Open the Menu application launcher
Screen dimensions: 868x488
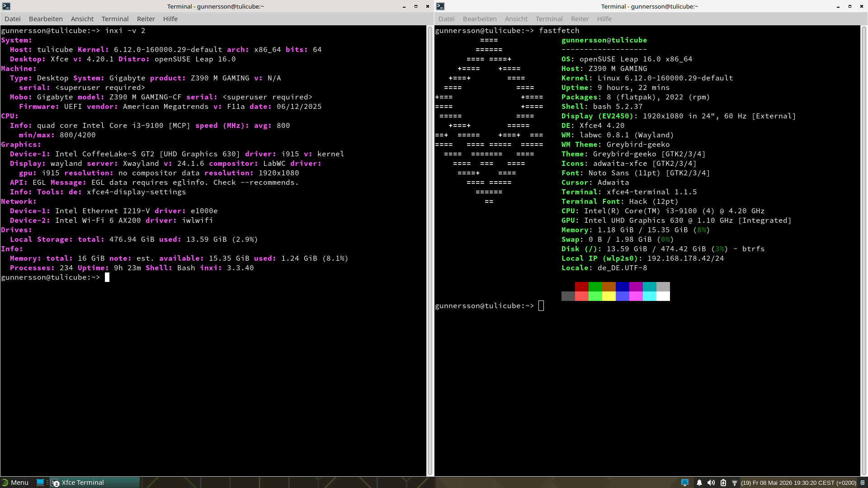15,483
